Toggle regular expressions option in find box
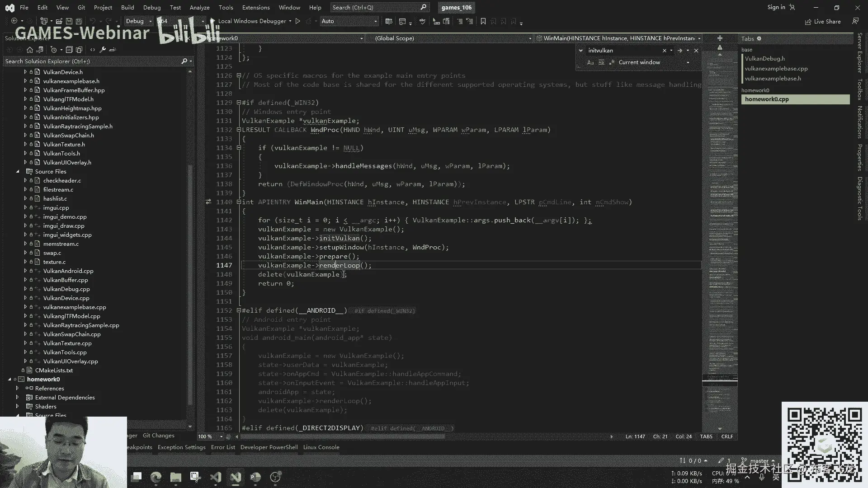 (612, 62)
